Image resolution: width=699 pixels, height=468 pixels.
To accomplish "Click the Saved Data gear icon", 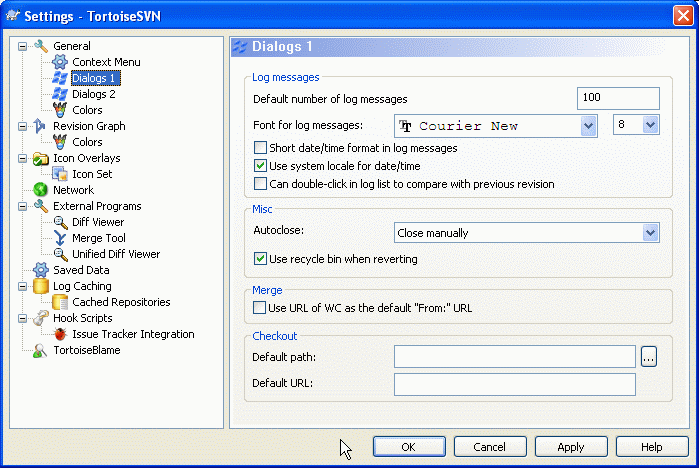I will (x=41, y=270).
